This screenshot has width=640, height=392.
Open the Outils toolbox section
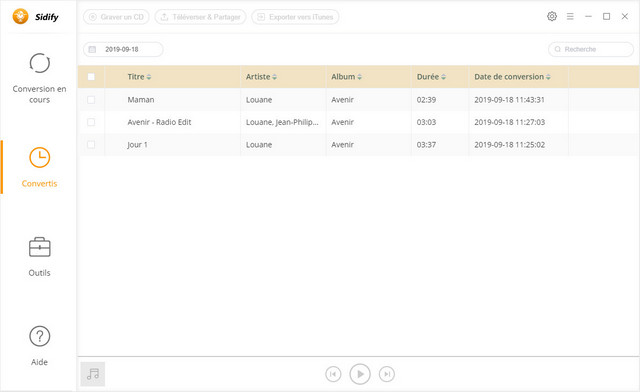39,257
